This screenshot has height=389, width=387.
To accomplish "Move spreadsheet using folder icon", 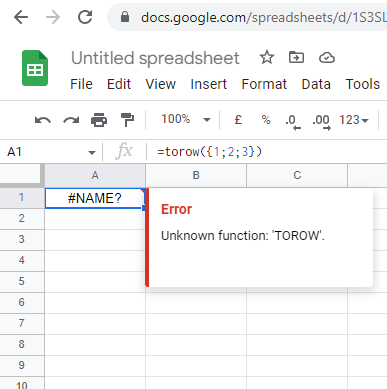I will coord(296,57).
